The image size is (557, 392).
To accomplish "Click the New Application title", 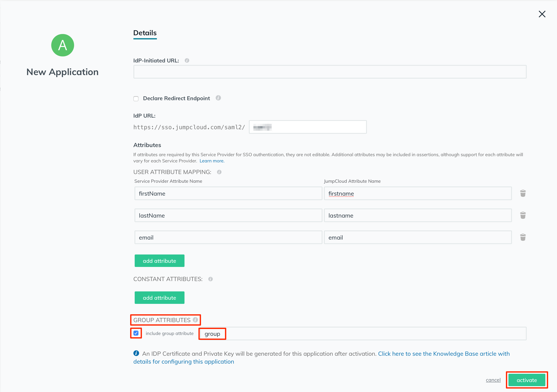I will click(62, 72).
